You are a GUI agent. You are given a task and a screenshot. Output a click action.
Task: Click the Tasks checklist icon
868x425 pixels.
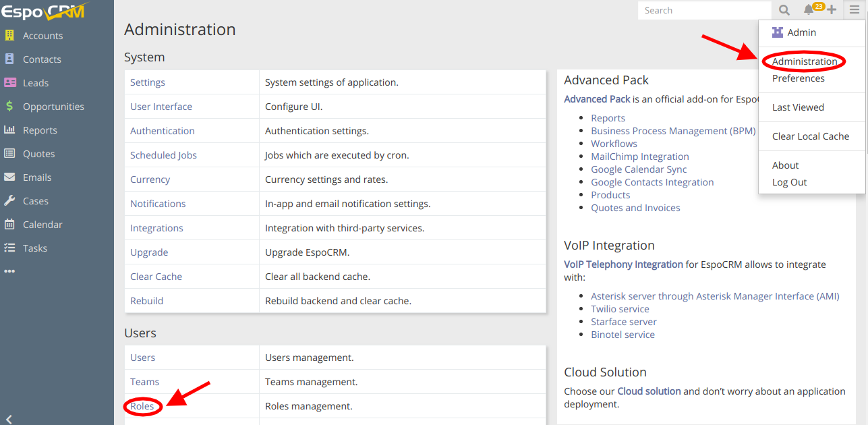point(9,248)
